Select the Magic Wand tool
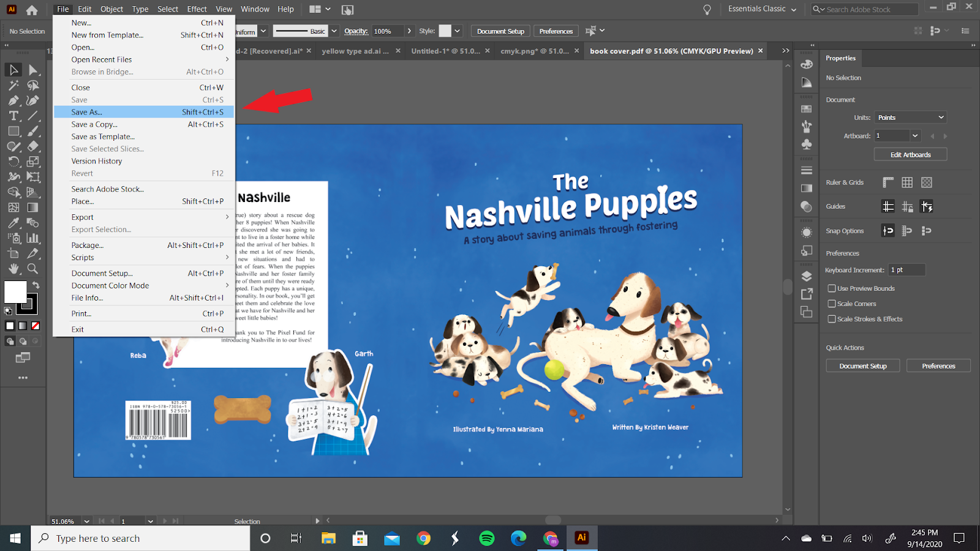Viewport: 980px width, 551px height. 13,85
